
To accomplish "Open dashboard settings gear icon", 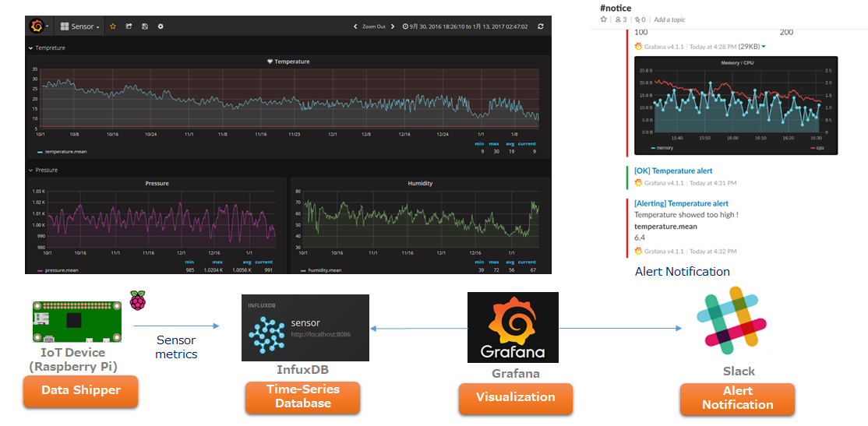I will pyautogui.click(x=161, y=26).
